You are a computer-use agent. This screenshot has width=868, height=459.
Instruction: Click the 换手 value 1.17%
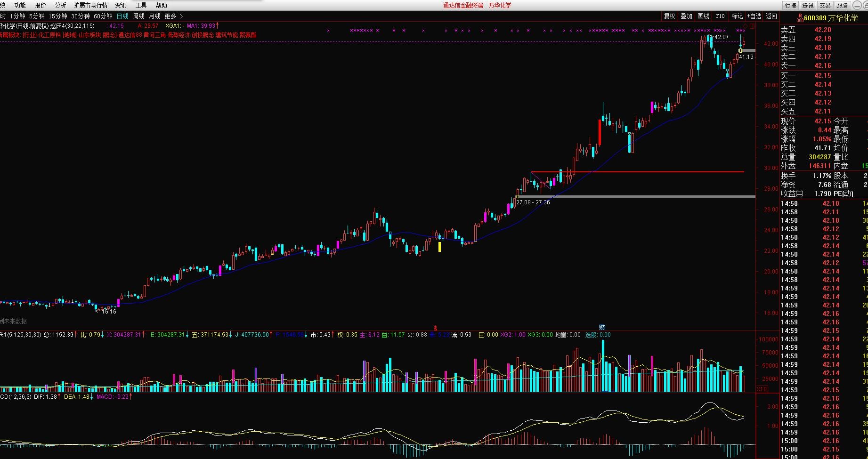click(x=822, y=176)
